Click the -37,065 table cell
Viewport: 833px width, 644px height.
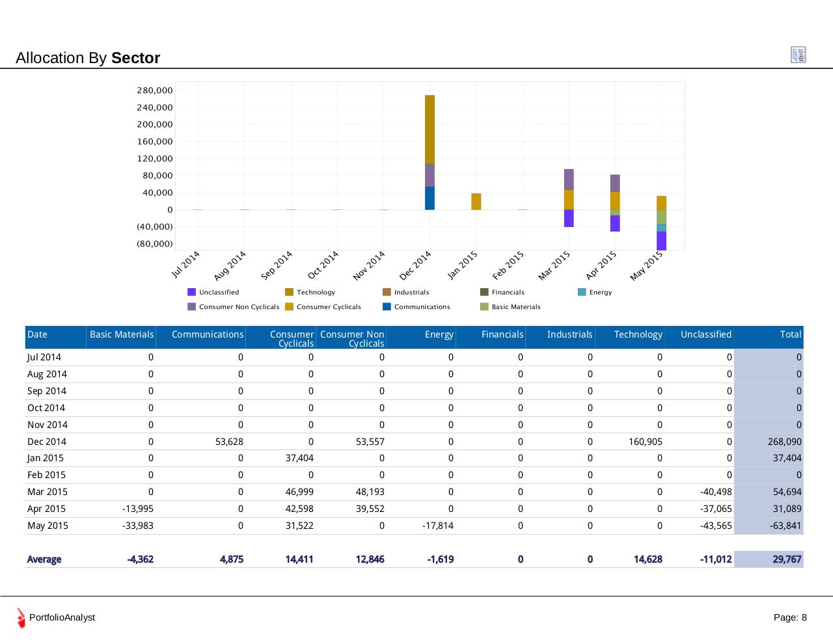[716, 509]
